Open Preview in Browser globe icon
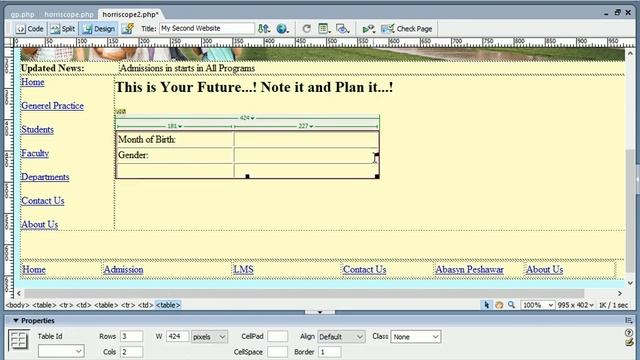 (x=282, y=29)
